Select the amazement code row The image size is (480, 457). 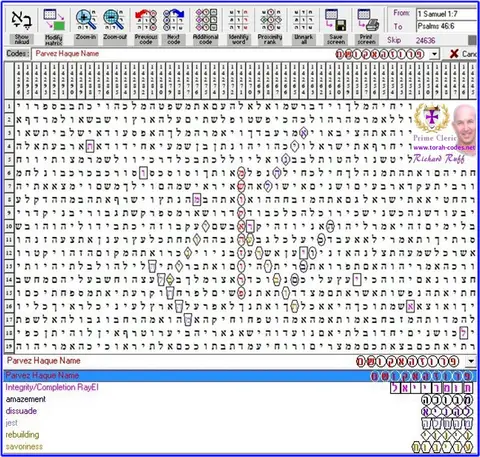click(240, 399)
